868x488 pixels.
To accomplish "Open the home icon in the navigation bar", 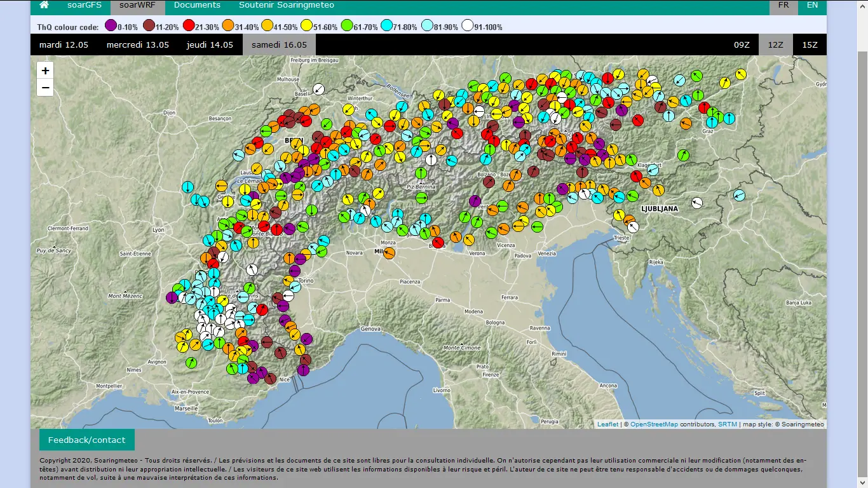I will point(44,5).
